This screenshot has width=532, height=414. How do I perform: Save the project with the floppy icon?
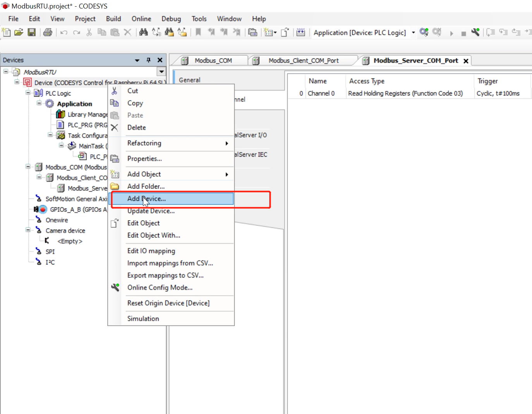pyautogui.click(x=32, y=33)
